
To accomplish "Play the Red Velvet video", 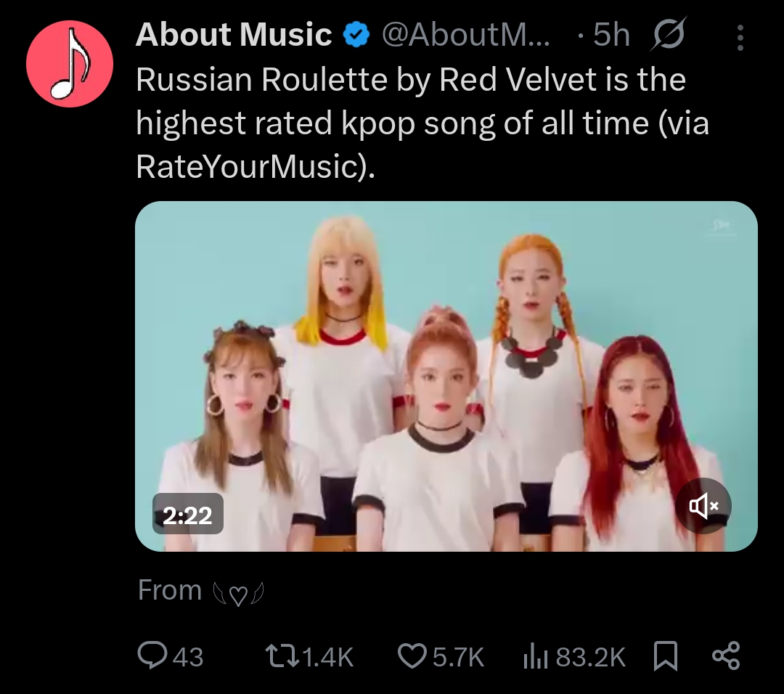I will [446, 376].
